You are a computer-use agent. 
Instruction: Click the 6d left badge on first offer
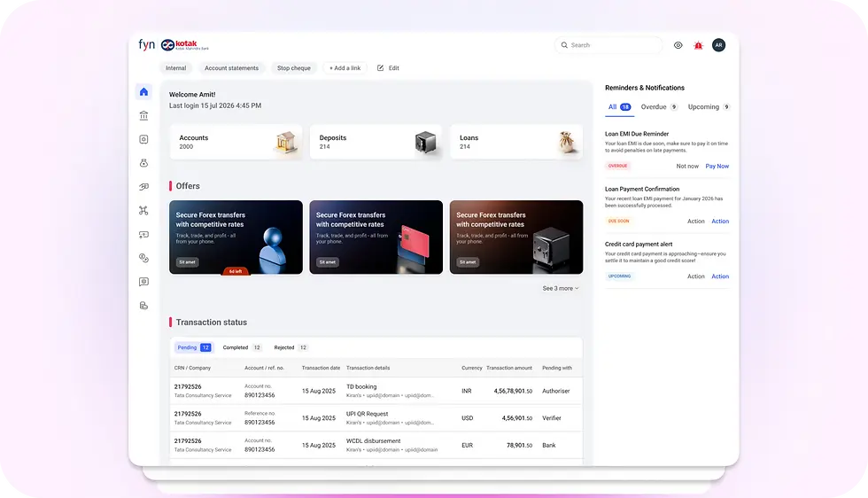(x=236, y=271)
